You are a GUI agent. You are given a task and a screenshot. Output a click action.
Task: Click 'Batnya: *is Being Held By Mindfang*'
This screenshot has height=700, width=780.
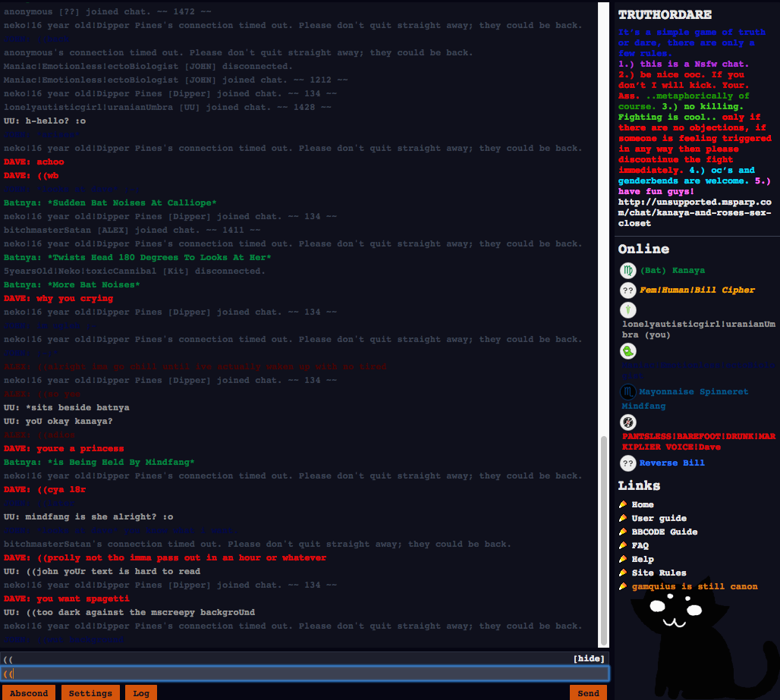pyautogui.click(x=99, y=463)
